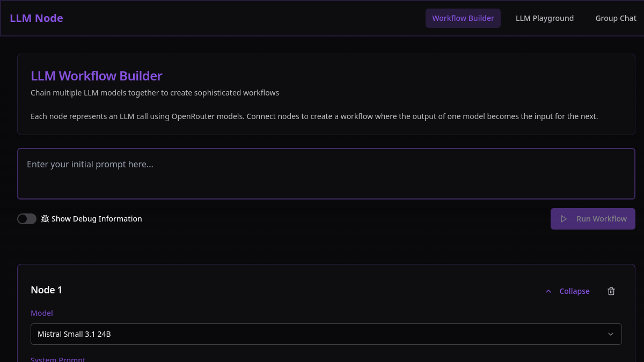This screenshot has width=644, height=362.
Task: Click the System Prompt label
Action: tap(58, 359)
